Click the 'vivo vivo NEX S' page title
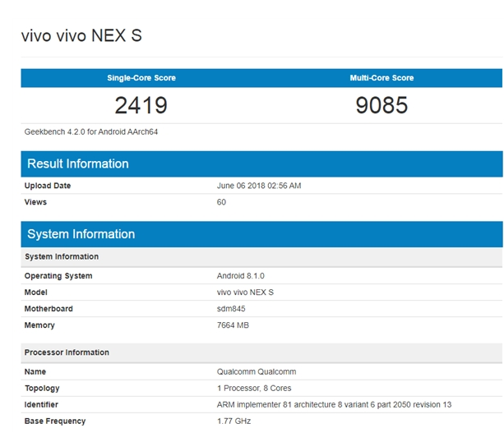 [81, 35]
